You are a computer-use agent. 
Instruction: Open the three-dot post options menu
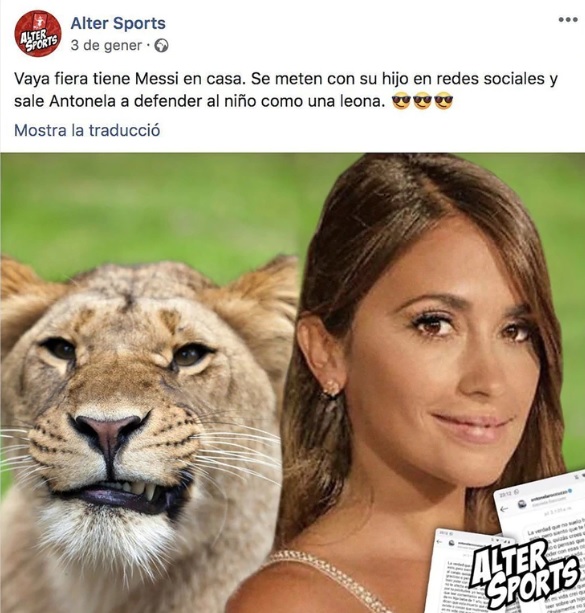click(568, 20)
